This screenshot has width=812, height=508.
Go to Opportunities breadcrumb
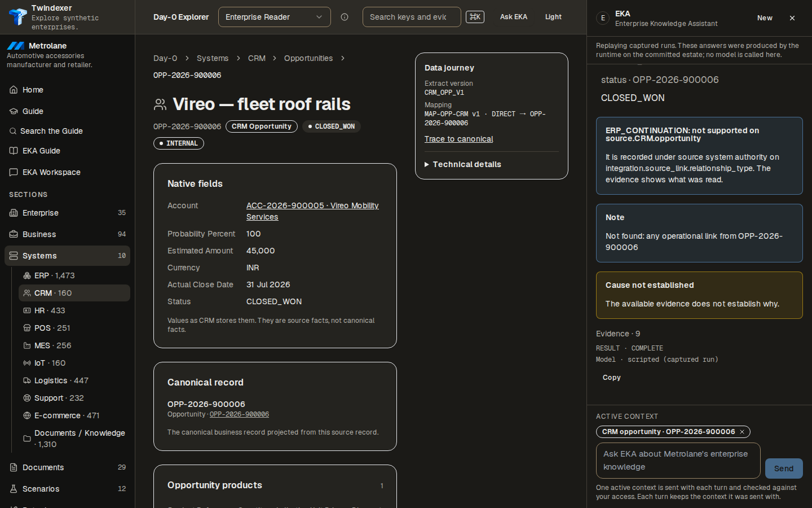(x=308, y=58)
